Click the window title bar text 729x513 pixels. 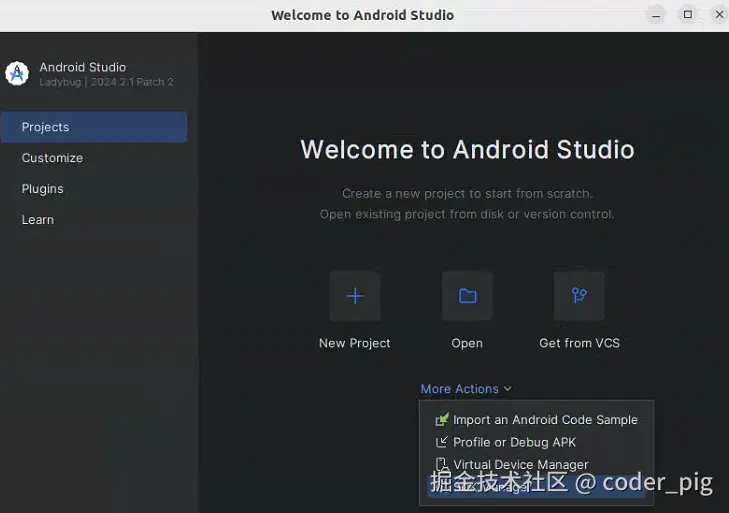point(363,15)
